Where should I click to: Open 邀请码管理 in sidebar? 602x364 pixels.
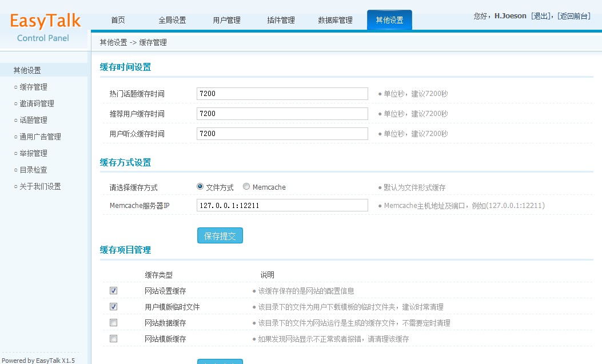(37, 103)
